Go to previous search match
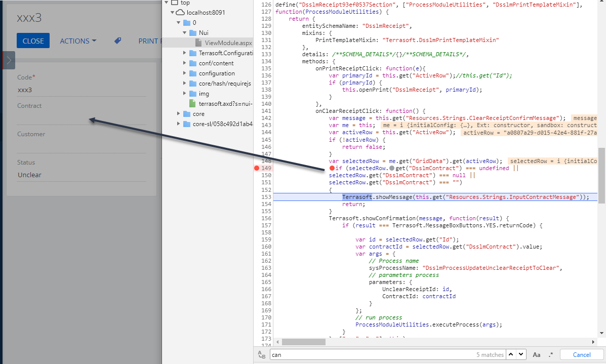Viewport: 606px width, 364px height. click(x=511, y=354)
